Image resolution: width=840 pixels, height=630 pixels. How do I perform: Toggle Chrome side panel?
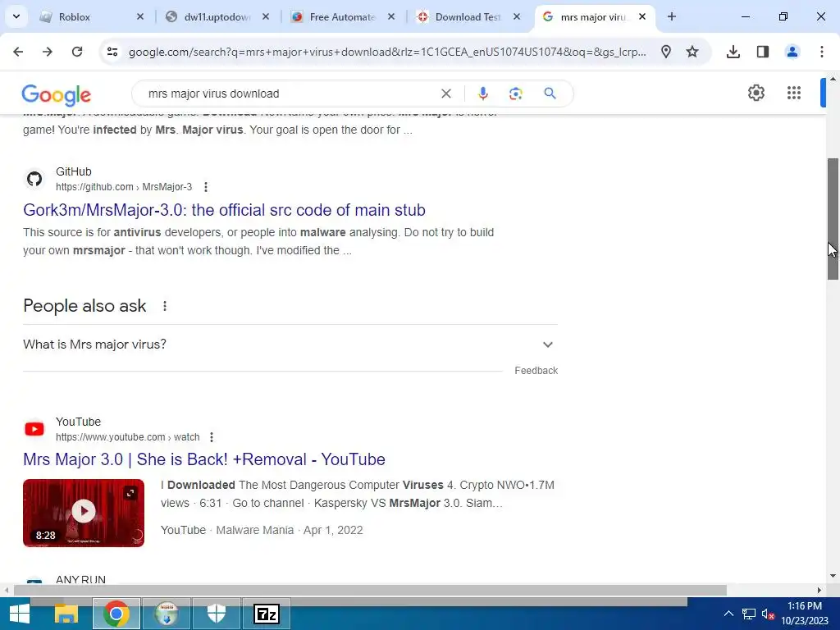pyautogui.click(x=763, y=52)
